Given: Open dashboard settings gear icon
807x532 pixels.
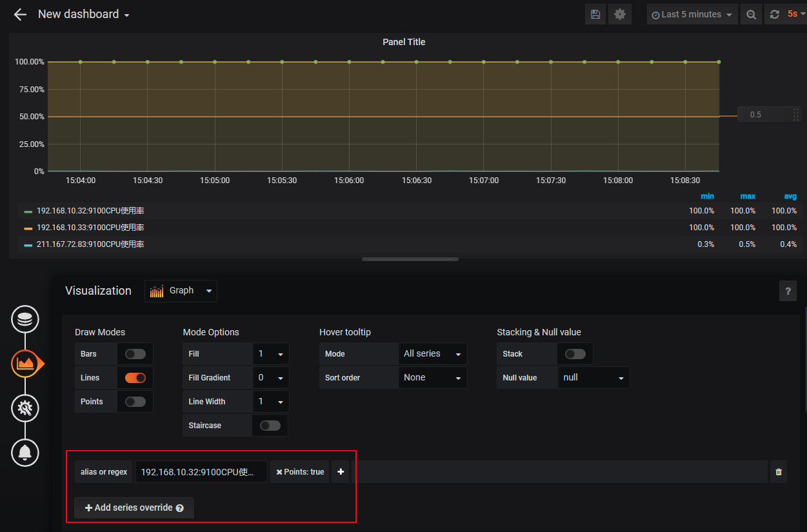Looking at the screenshot, I should [x=620, y=14].
